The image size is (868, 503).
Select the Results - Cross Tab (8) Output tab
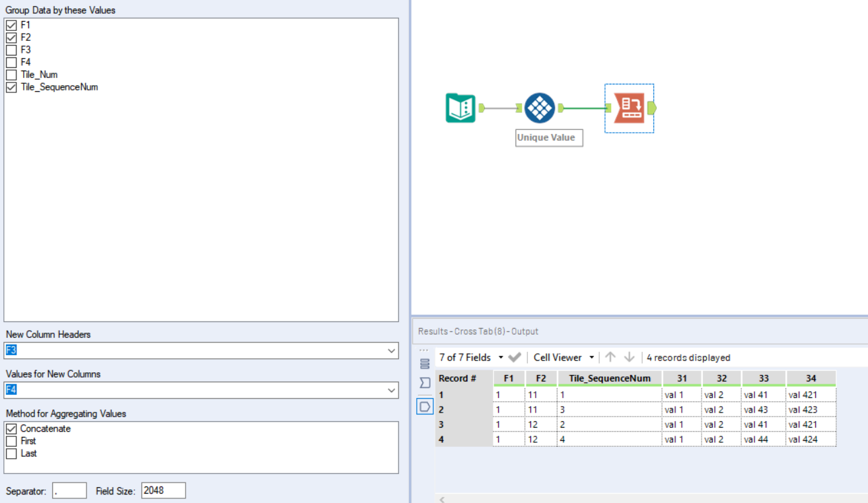coord(479,331)
